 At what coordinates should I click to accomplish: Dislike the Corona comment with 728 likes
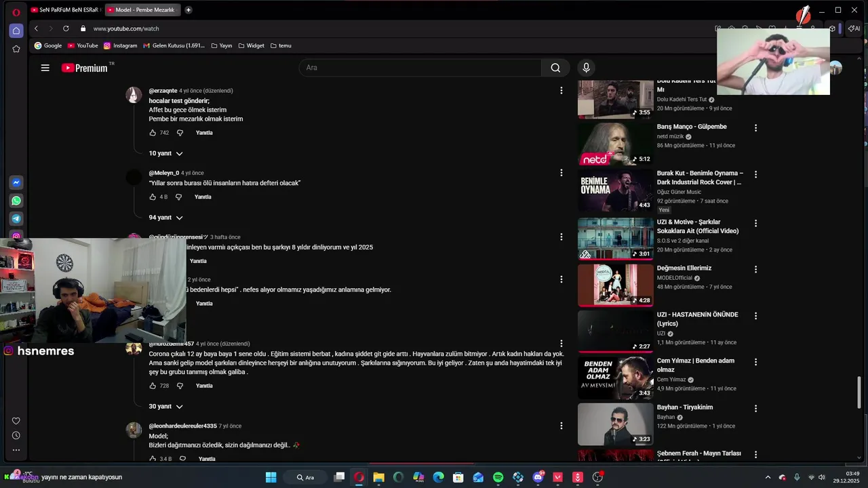[x=180, y=386]
